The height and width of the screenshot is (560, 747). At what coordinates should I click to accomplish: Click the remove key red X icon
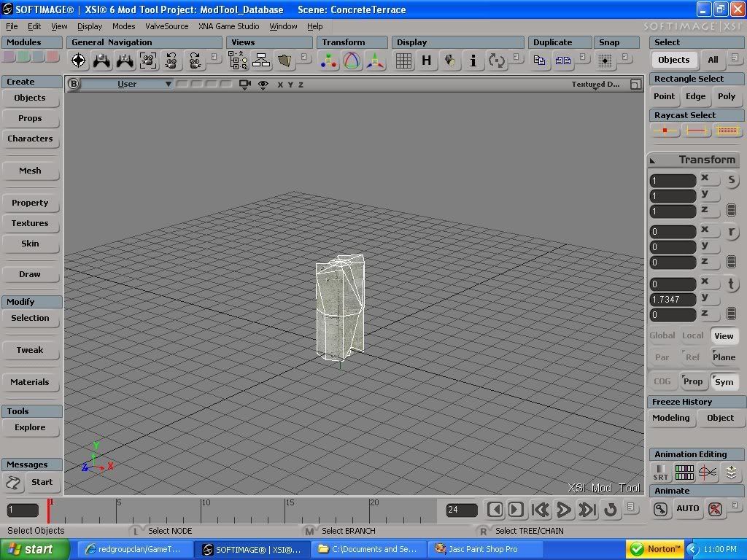715,509
